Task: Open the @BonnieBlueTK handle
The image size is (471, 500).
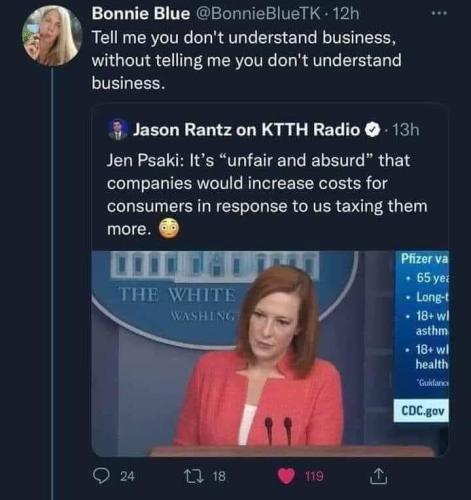Action: [x=260, y=14]
